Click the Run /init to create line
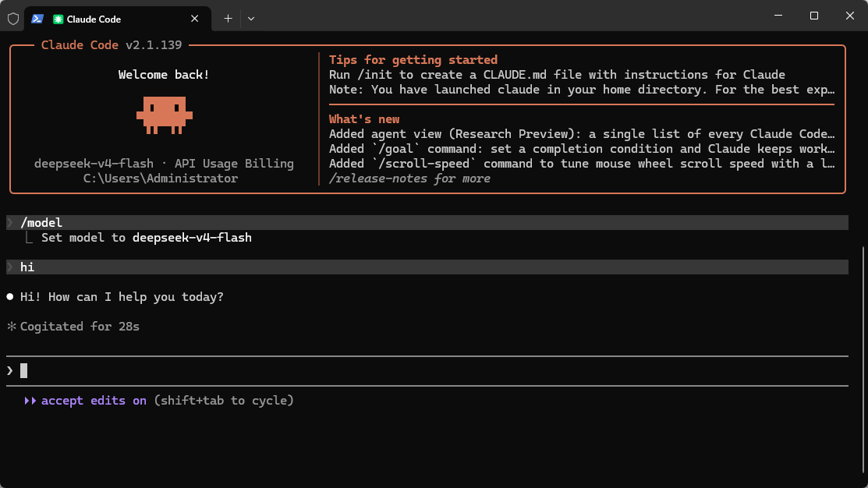Viewport: 868px width, 488px height. (557, 75)
